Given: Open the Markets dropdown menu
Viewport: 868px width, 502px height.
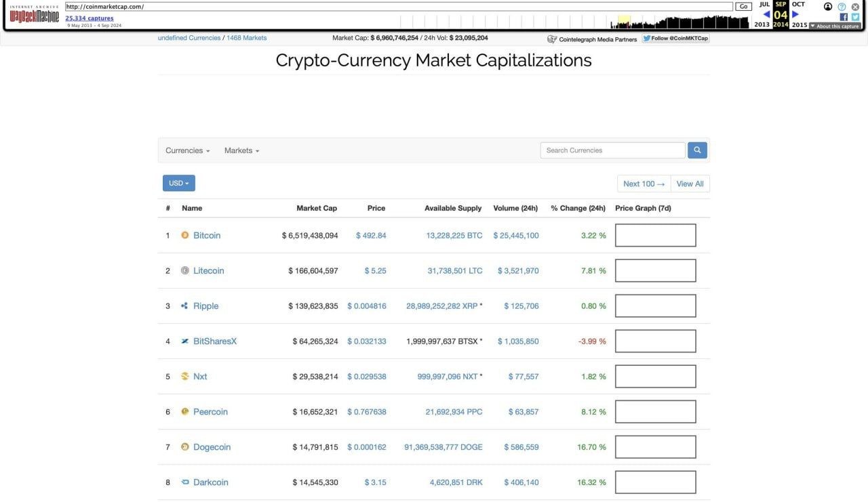Looking at the screenshot, I should pyautogui.click(x=241, y=150).
